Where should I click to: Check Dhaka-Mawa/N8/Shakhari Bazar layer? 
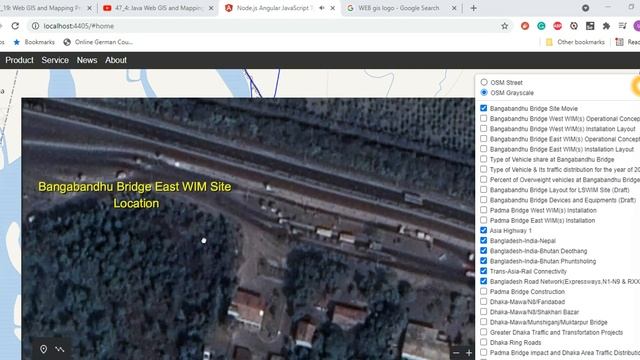pos(484,312)
